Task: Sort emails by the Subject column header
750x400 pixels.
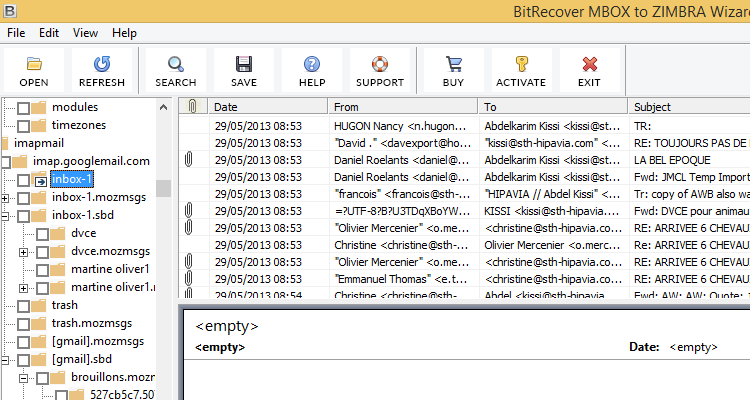Action: coord(689,107)
